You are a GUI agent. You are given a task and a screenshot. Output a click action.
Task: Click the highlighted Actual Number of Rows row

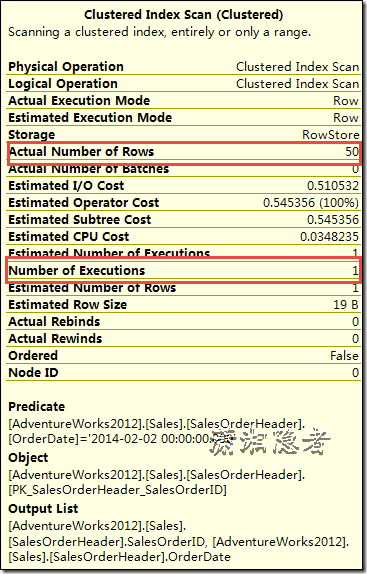click(x=183, y=152)
